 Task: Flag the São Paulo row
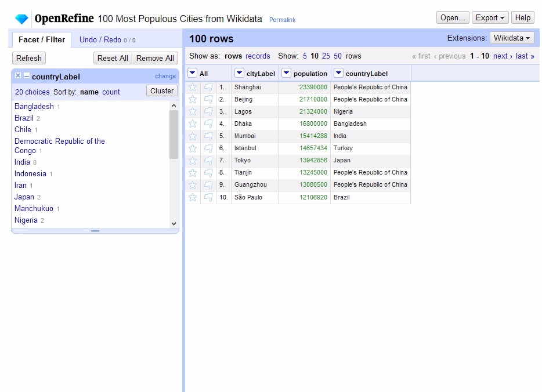[208, 197]
